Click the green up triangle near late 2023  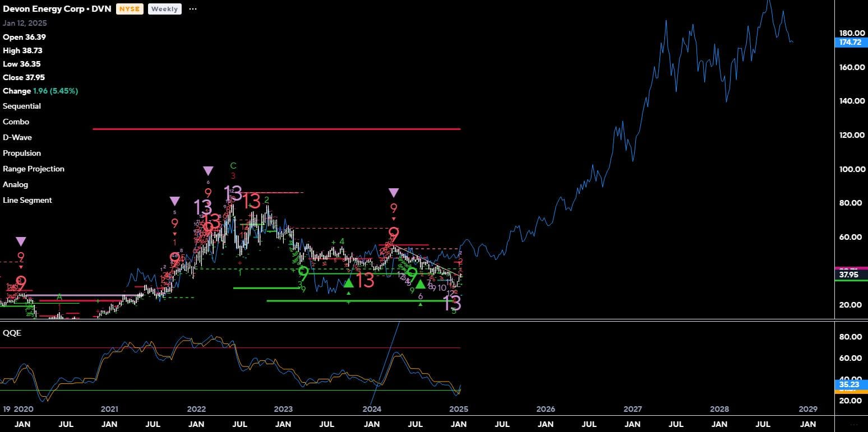click(x=348, y=283)
